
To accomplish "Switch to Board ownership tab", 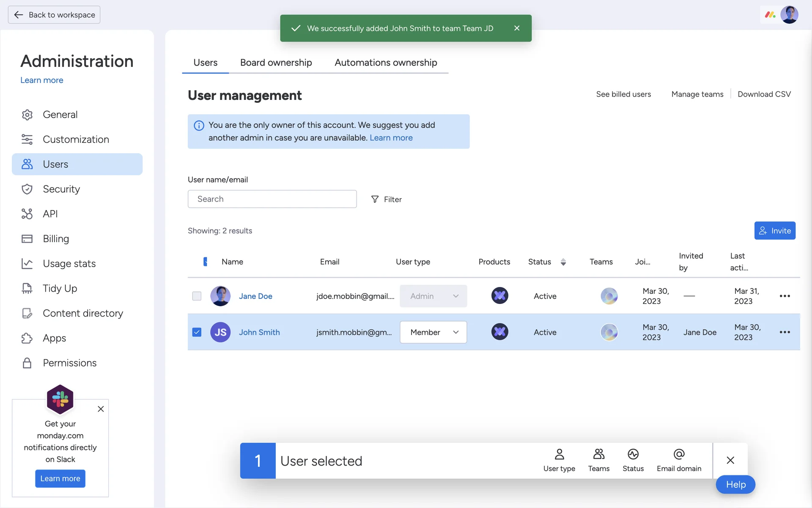I will 276,63.
